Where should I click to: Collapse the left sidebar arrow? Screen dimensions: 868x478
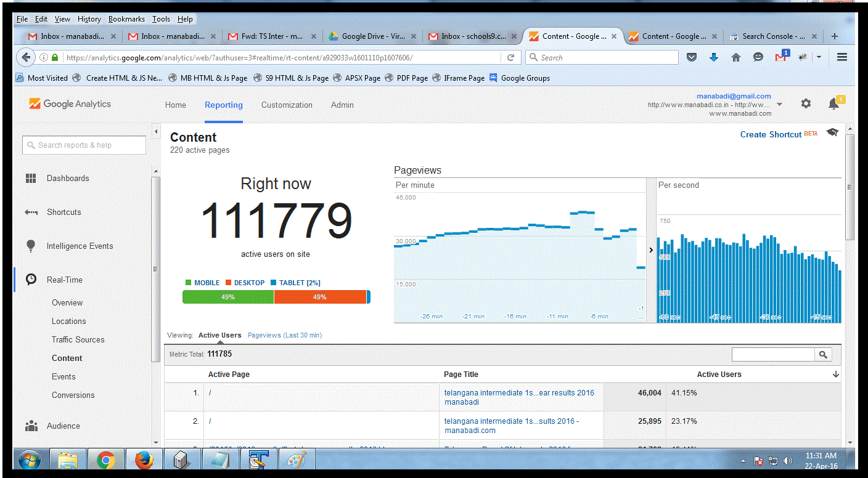156,132
